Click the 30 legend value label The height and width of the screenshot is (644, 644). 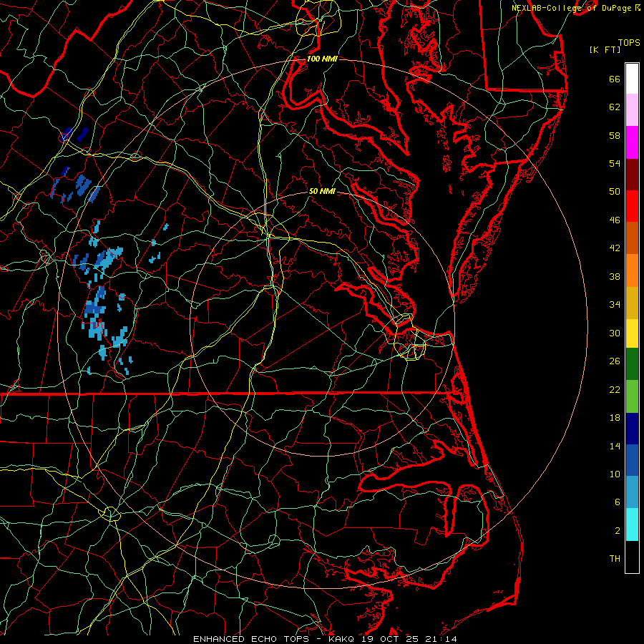(x=615, y=333)
